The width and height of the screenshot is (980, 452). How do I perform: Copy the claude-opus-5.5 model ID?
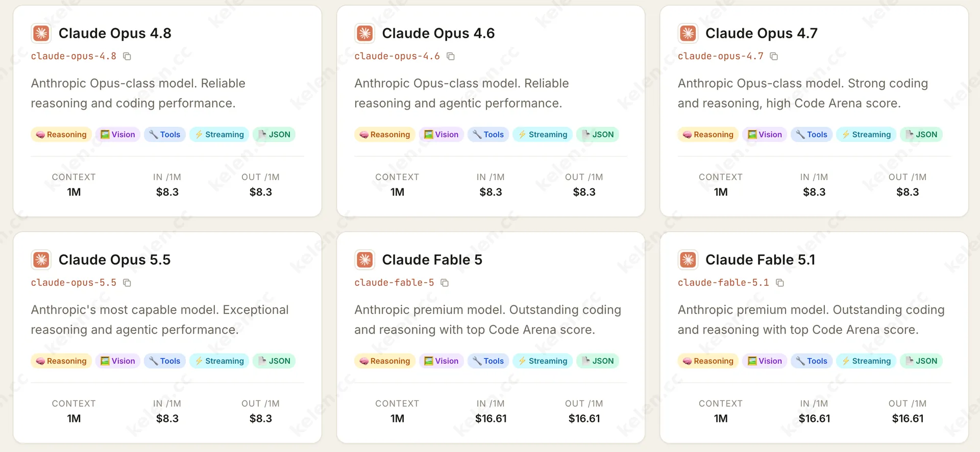click(x=127, y=283)
